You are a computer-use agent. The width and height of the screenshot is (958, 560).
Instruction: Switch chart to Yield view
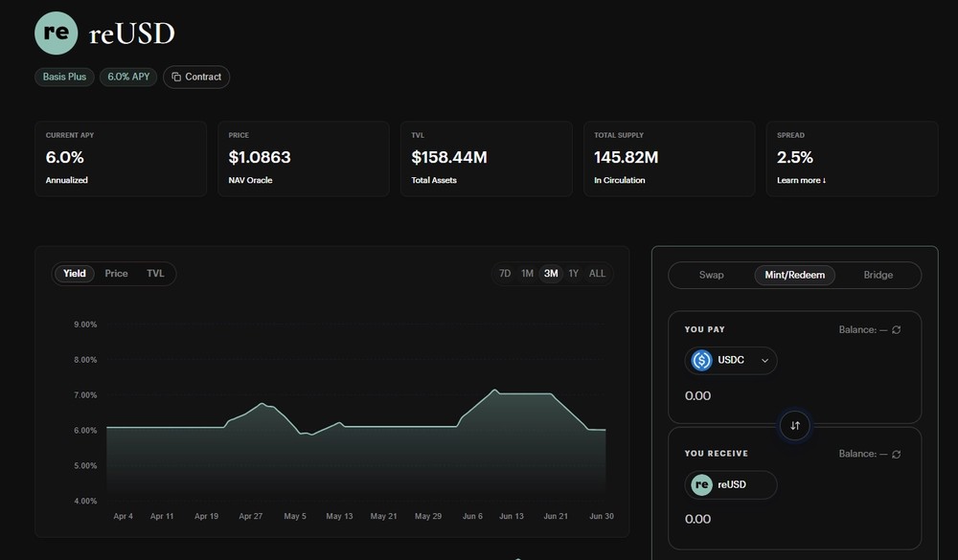coord(75,274)
